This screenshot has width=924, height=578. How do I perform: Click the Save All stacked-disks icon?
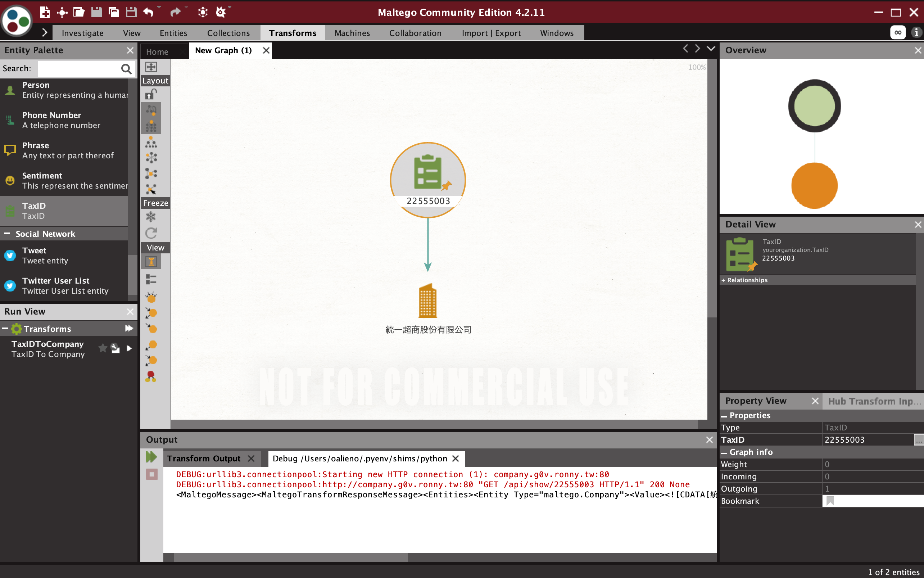coord(113,12)
